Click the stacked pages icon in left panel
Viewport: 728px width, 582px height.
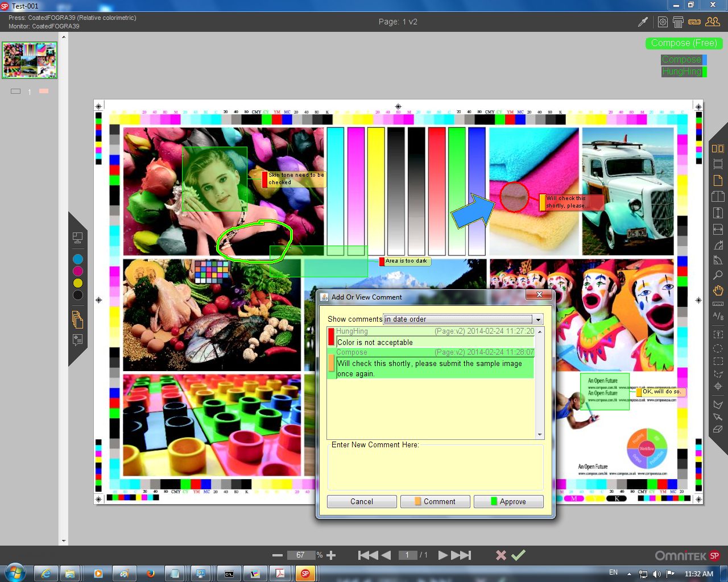[x=78, y=319]
